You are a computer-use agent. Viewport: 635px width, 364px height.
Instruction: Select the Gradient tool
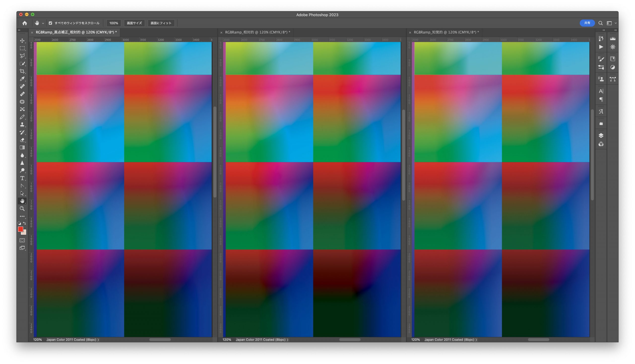(x=22, y=148)
